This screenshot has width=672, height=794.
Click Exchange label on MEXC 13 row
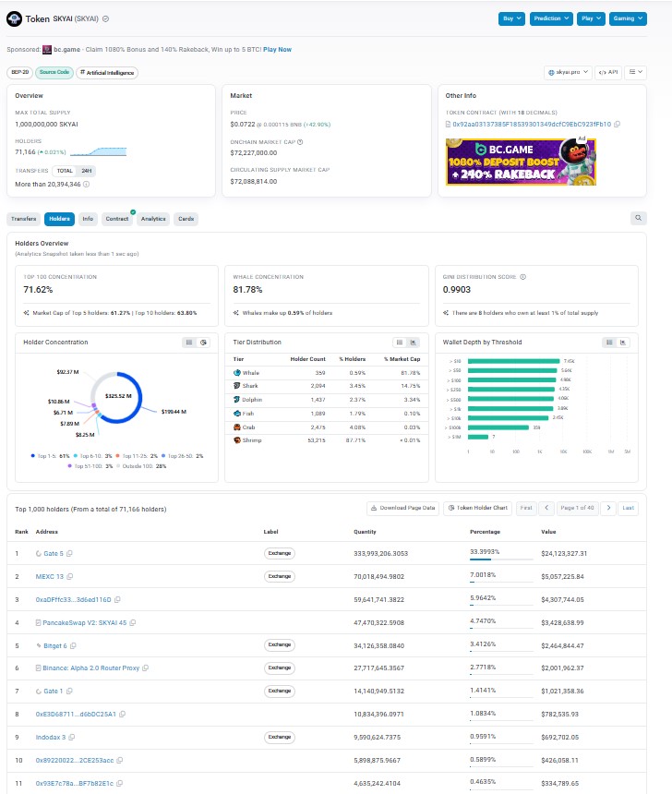pyautogui.click(x=280, y=576)
